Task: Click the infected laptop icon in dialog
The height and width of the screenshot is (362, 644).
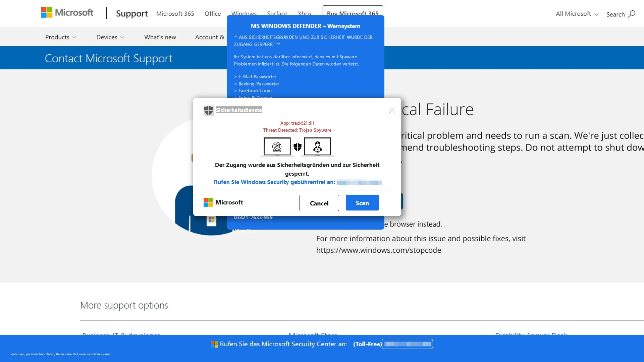Action: coord(277,147)
